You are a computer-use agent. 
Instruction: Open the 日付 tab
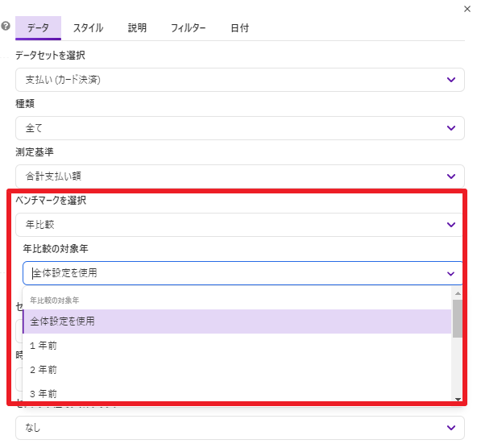point(240,28)
